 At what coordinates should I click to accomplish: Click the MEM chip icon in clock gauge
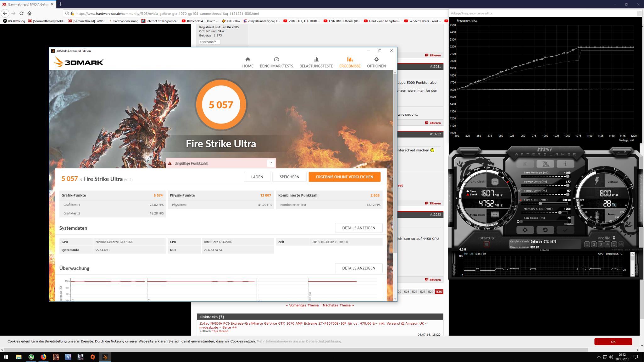pos(495,215)
